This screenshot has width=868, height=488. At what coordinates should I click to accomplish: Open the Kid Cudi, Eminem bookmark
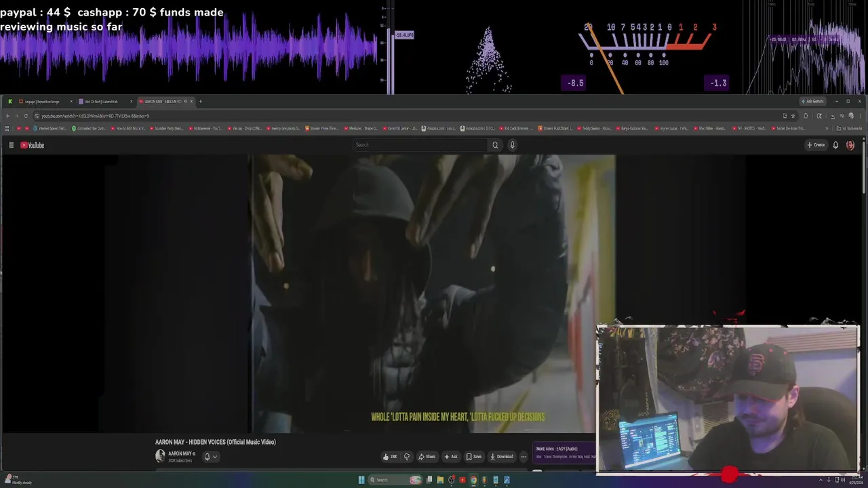[x=517, y=128]
